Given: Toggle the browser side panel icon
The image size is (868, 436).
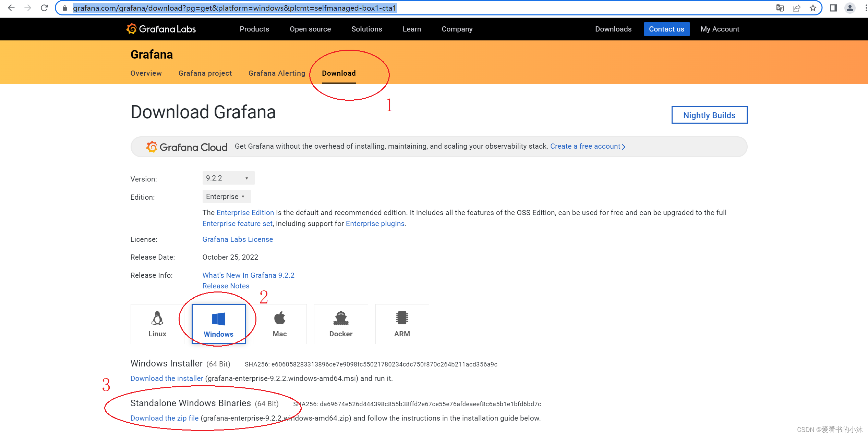Looking at the screenshot, I should coord(833,8).
